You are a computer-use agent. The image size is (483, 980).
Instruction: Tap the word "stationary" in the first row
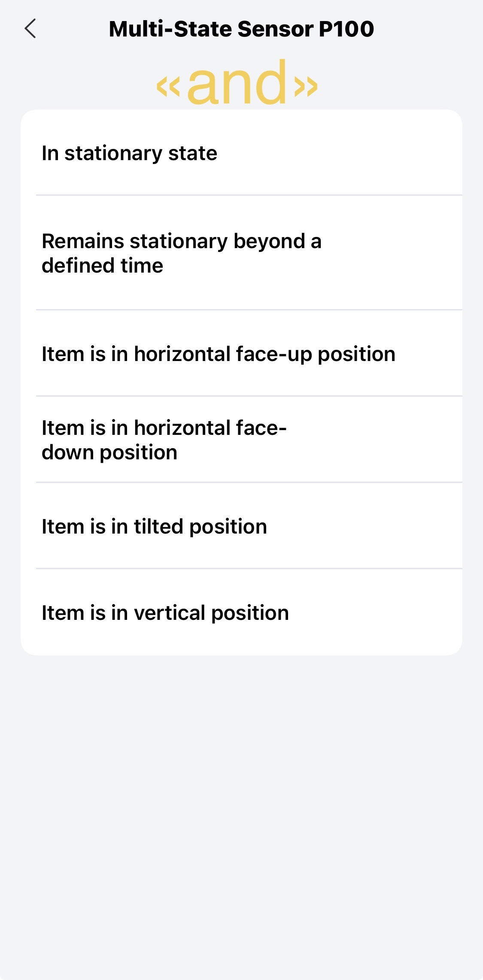point(113,153)
